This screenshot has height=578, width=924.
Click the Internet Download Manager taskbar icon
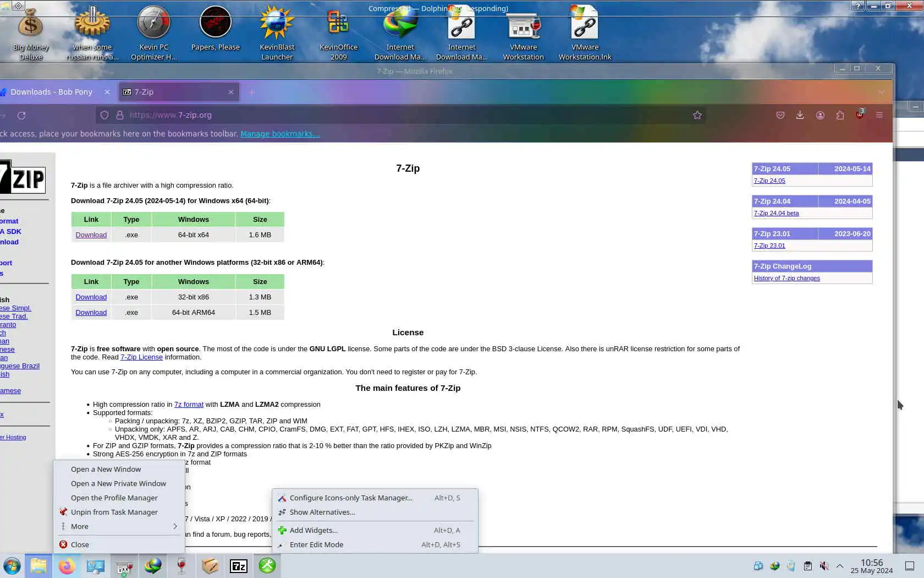pyautogui.click(x=153, y=566)
